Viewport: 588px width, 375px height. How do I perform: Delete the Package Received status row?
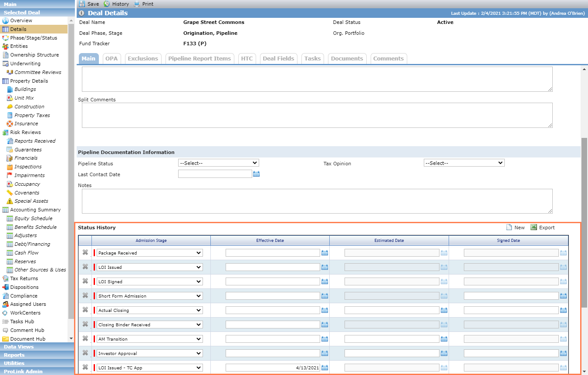click(x=85, y=252)
